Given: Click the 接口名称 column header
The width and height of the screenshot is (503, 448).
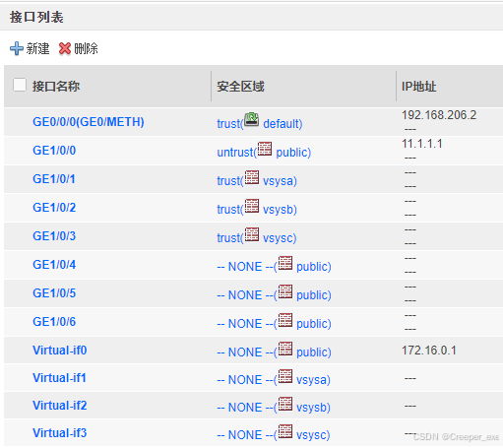Looking at the screenshot, I should [56, 87].
